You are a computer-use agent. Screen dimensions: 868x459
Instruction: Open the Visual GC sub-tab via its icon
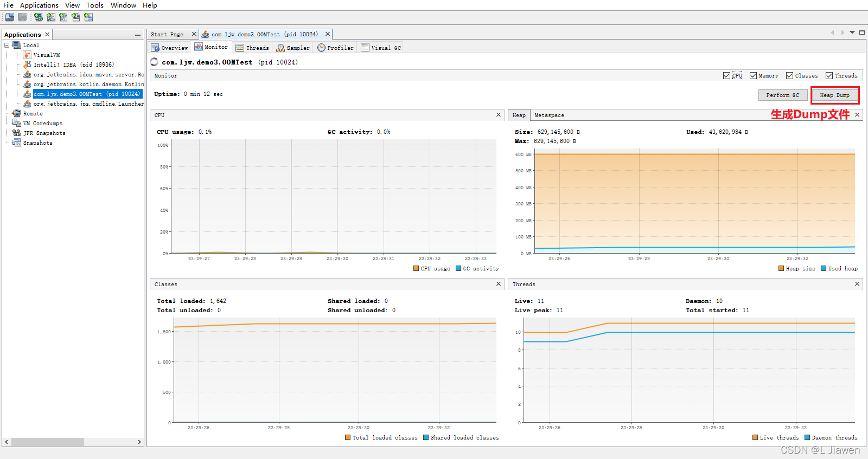click(x=365, y=48)
